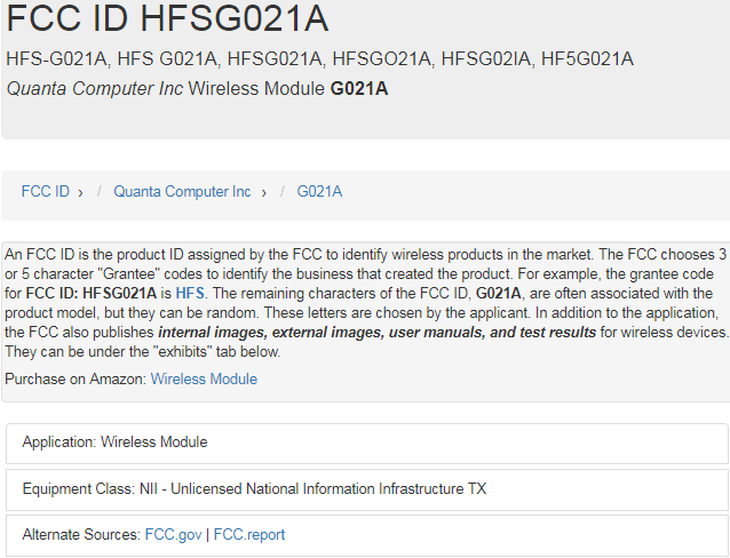730x558 pixels.
Task: Click the Purchase on Amazon label
Action: click(76, 379)
